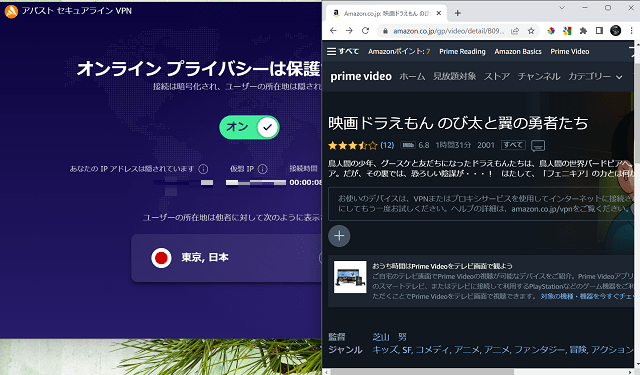The height and width of the screenshot is (375, 640).
Task: Open a new Chrome tab
Action: coord(458,13)
